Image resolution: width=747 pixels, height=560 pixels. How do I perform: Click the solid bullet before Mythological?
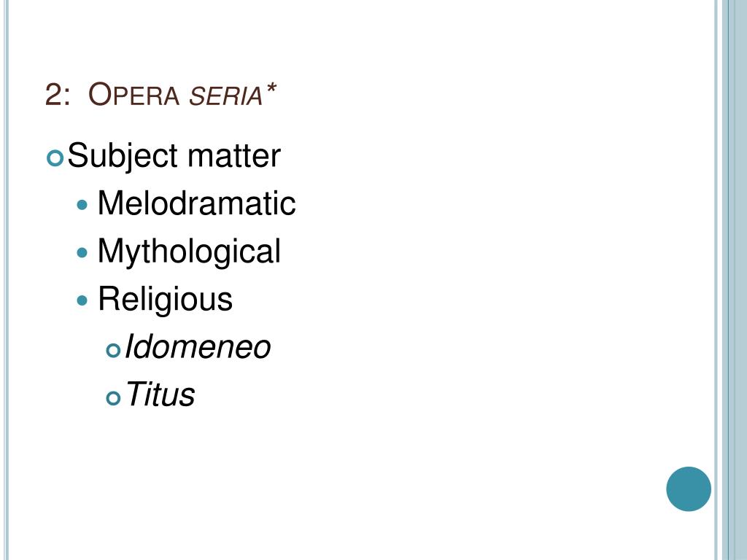pos(82,252)
